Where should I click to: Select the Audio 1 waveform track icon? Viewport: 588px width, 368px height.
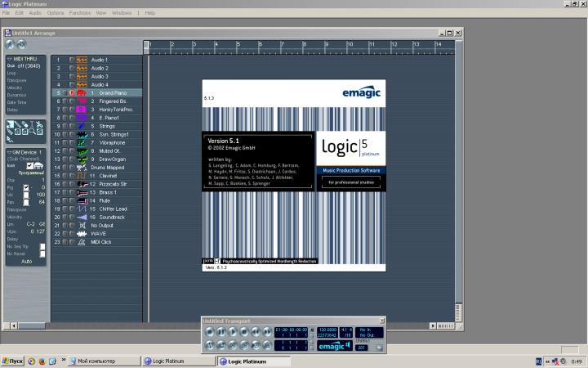[x=82, y=61]
